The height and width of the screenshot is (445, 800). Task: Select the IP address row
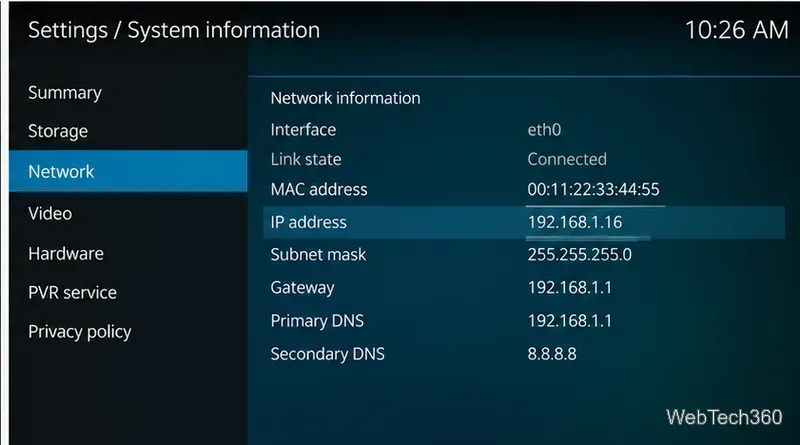click(524, 222)
